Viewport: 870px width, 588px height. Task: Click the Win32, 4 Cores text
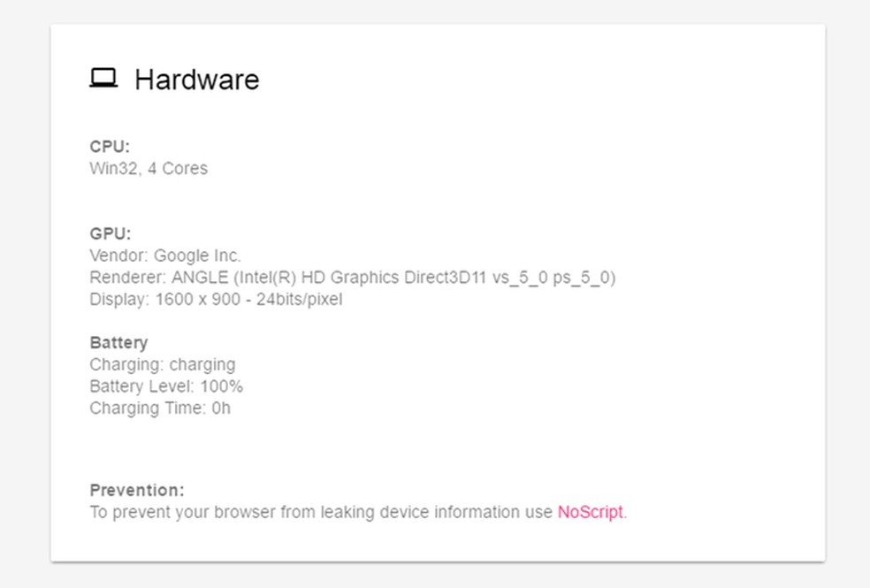149,168
